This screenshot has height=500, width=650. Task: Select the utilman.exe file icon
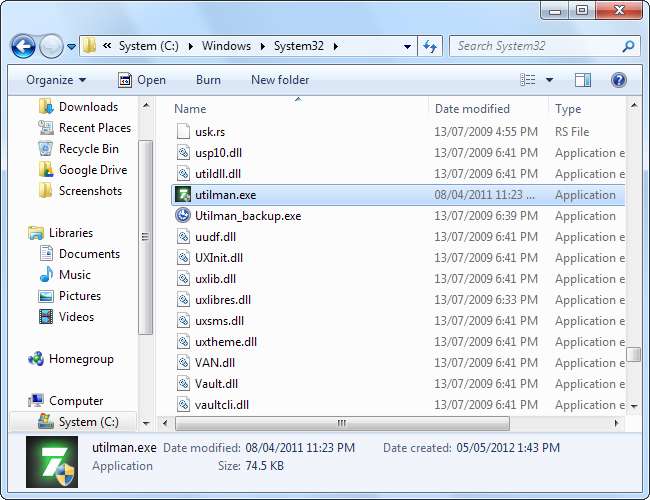(x=183, y=195)
